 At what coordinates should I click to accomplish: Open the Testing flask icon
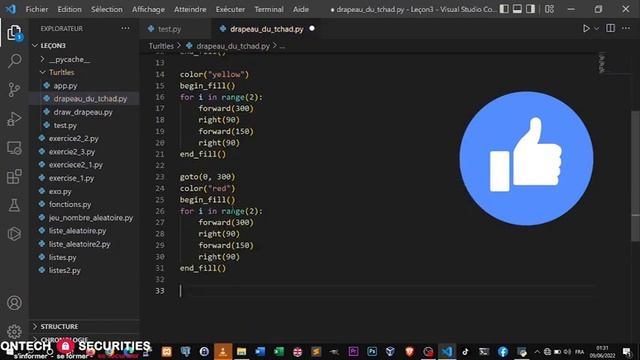click(x=14, y=205)
